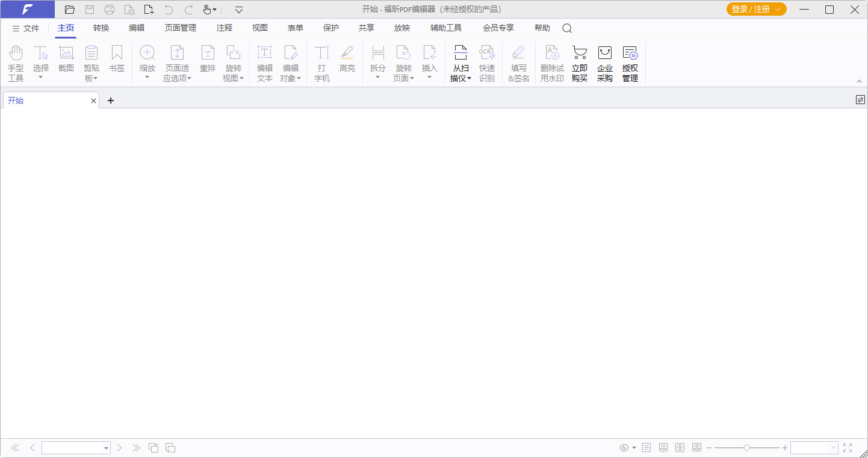Click 删除试用水印 icon

coord(551,62)
